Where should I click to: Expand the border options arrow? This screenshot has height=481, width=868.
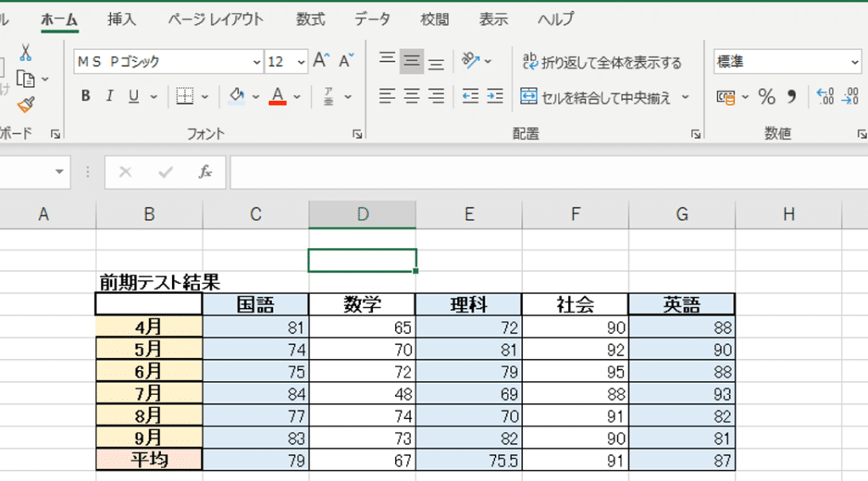(205, 97)
